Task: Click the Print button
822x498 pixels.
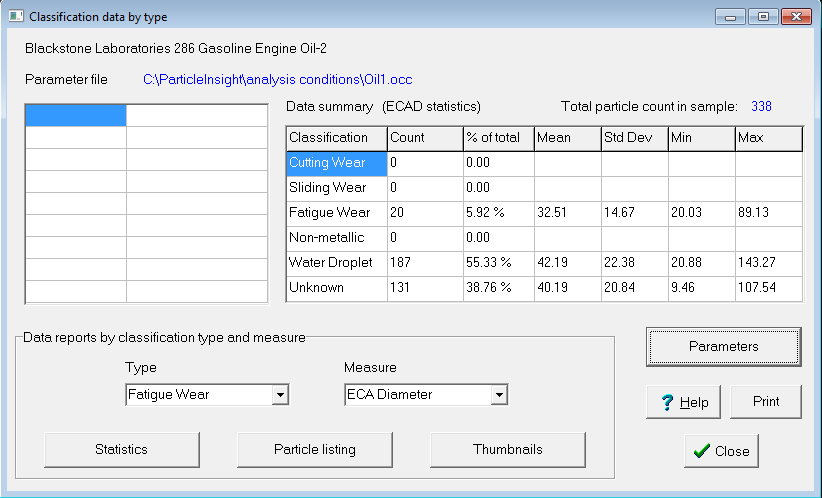Action: (766, 402)
